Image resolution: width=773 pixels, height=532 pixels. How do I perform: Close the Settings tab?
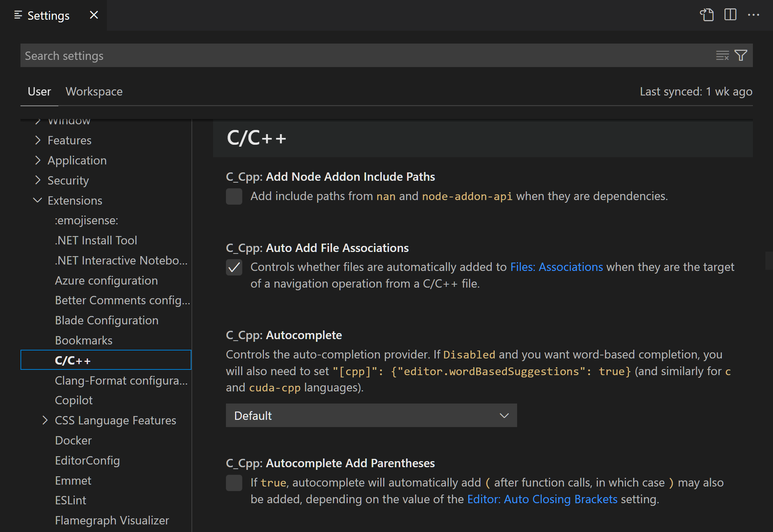[94, 15]
